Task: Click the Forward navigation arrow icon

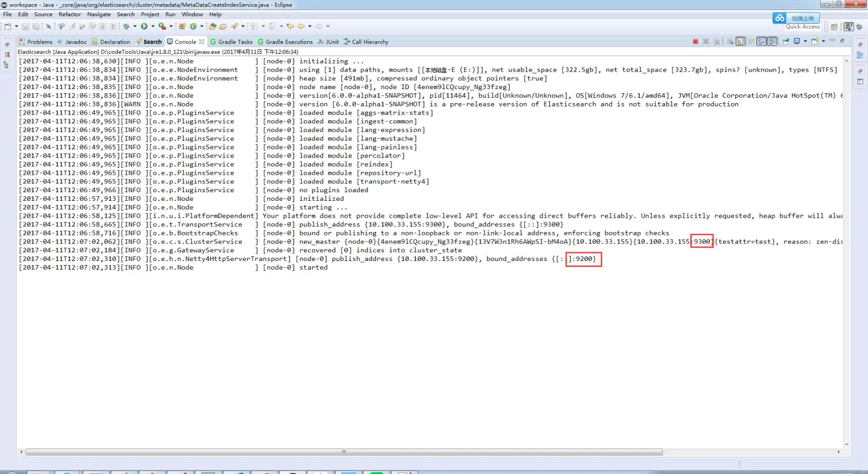Action: point(319,26)
